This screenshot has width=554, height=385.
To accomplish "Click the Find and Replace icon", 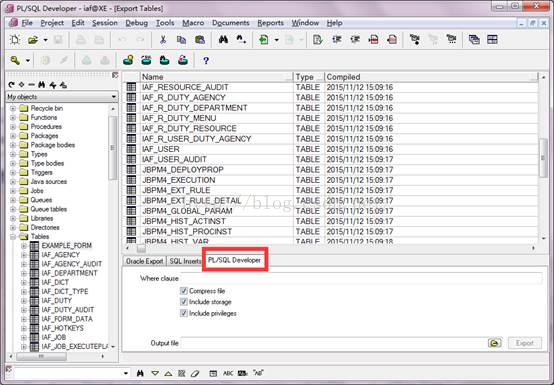I will [241, 40].
